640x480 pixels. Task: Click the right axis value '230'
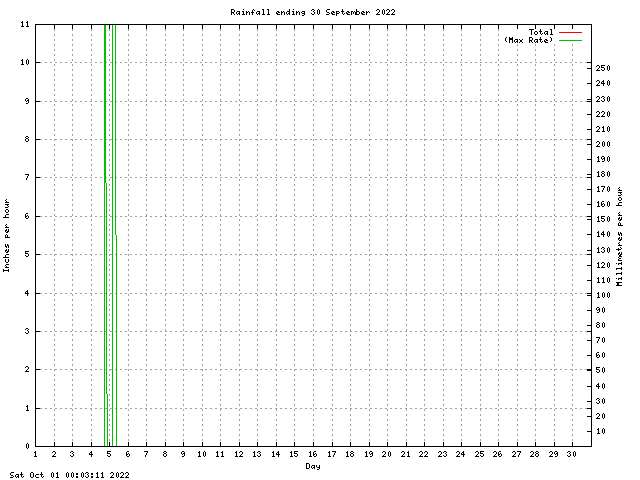[603, 99]
